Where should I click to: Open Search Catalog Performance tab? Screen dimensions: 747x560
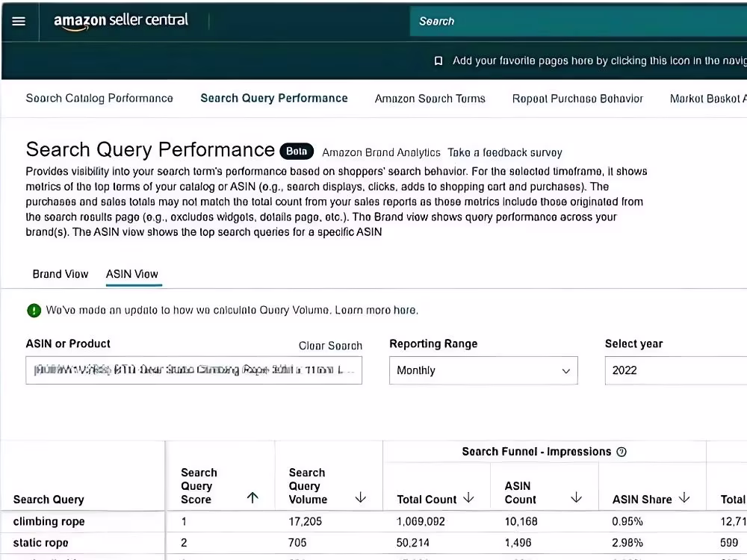click(99, 98)
